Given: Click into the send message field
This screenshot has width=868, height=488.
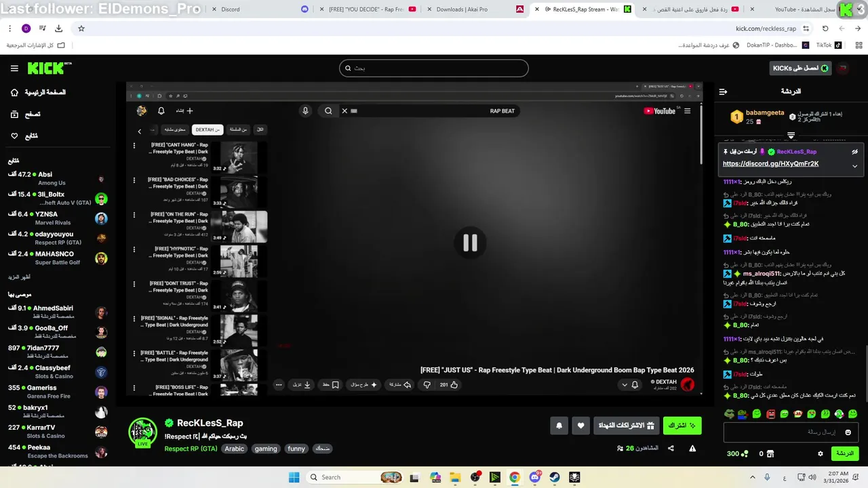Looking at the screenshot, I should point(791,432).
